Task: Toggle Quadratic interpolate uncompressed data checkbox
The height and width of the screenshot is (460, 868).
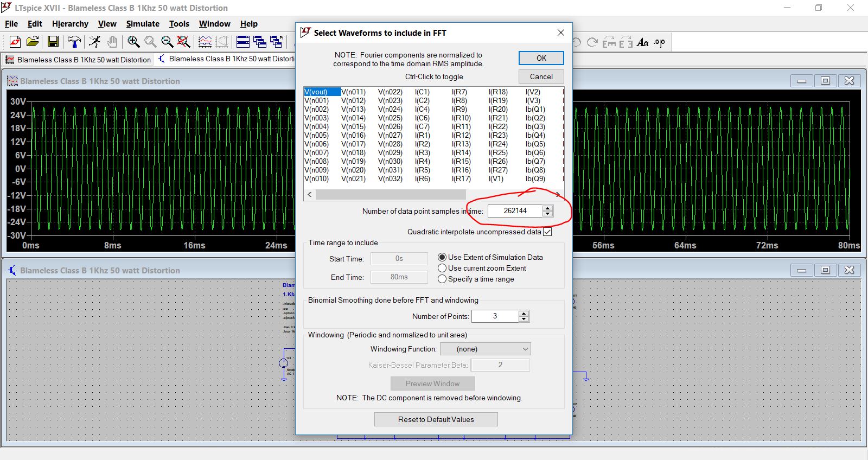Action: [x=547, y=232]
